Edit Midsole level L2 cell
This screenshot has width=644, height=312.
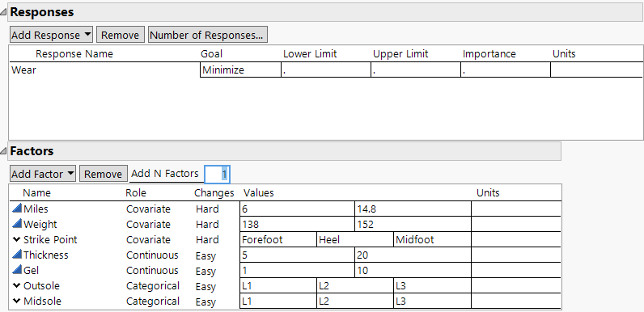(355, 301)
